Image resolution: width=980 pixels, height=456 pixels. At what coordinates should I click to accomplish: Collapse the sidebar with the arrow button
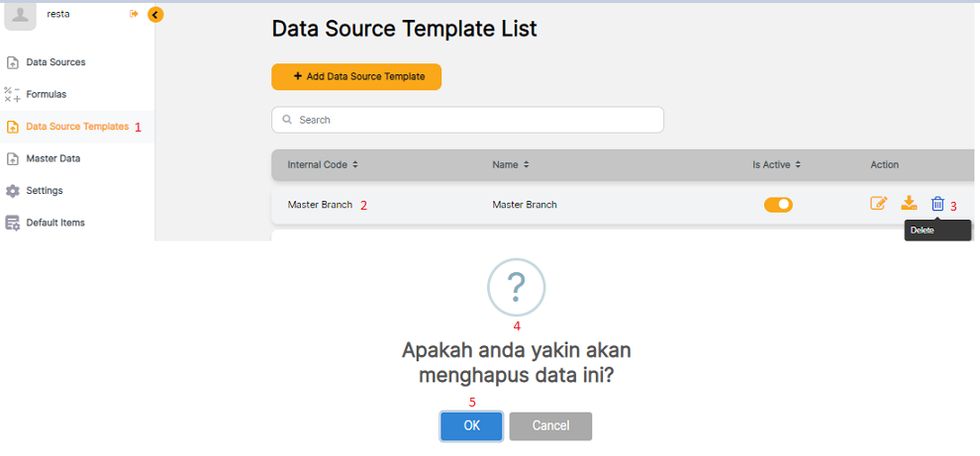tap(155, 14)
